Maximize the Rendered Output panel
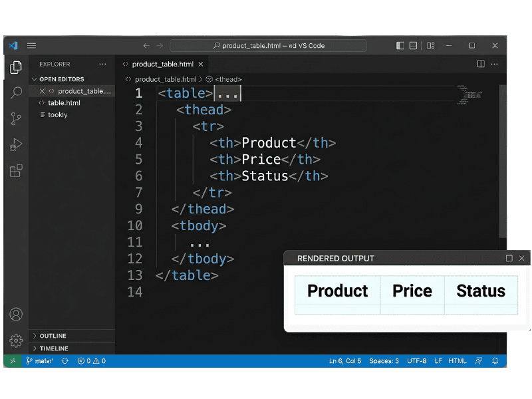532x399 pixels. coord(509,258)
